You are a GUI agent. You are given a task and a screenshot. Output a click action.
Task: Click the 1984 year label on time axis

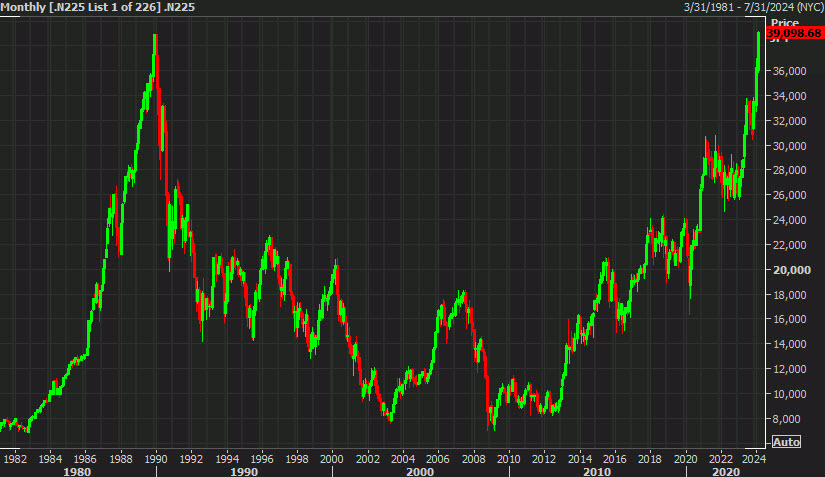coord(50,459)
